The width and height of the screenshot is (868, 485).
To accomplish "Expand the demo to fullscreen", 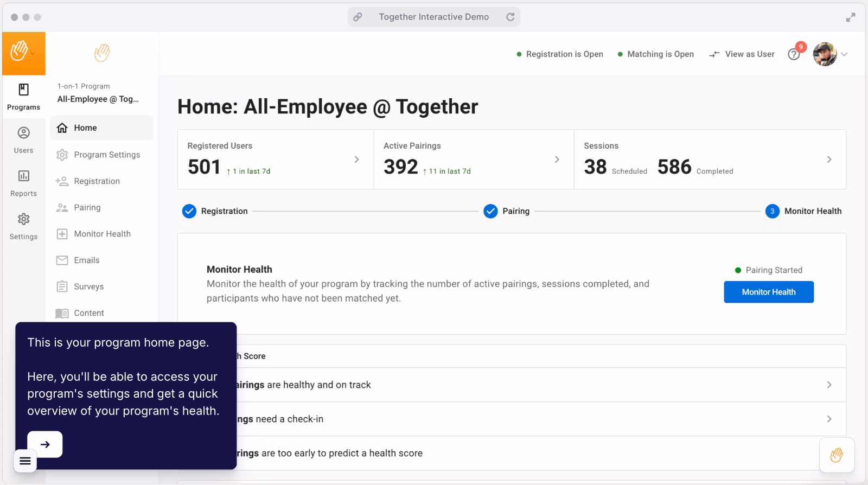I will point(851,17).
